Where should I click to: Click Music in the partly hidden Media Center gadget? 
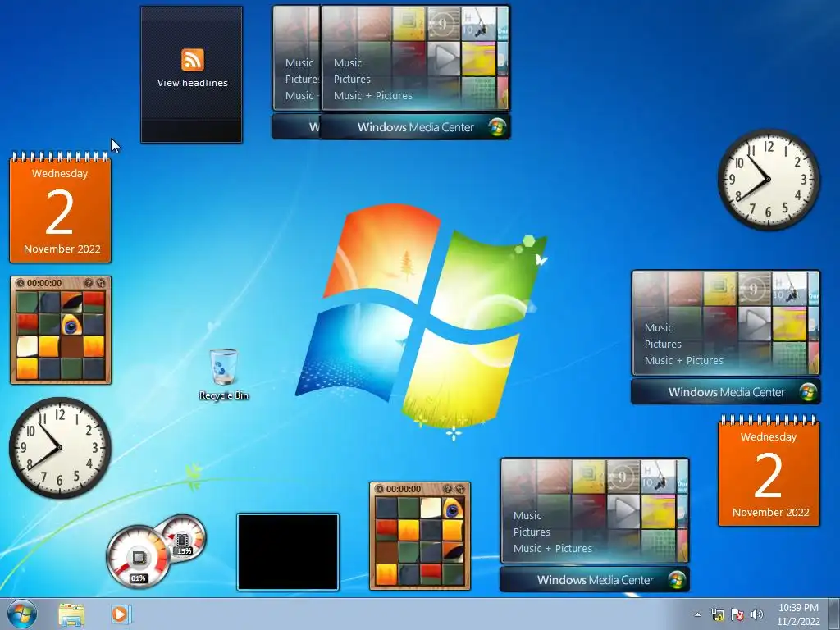pyautogui.click(x=299, y=62)
